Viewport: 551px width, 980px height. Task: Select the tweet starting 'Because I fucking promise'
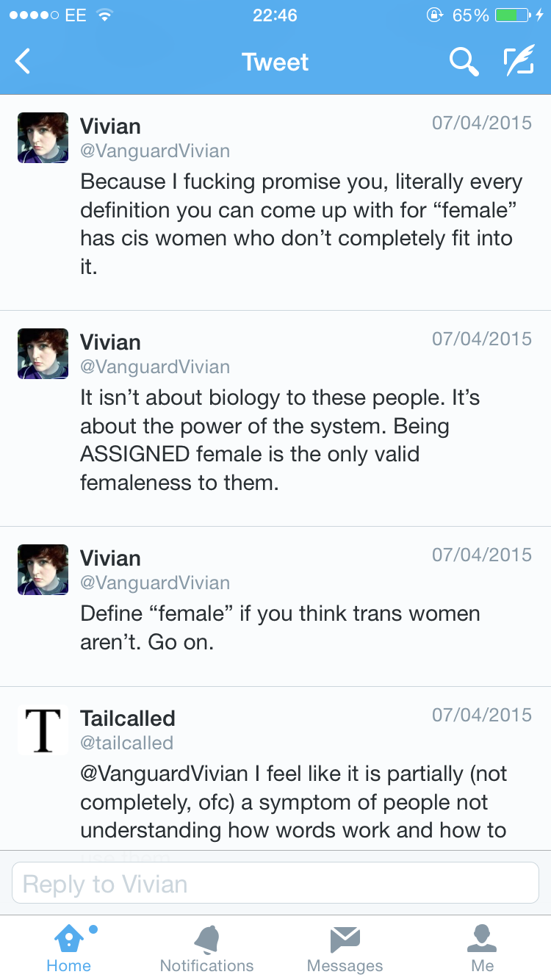pos(301,223)
